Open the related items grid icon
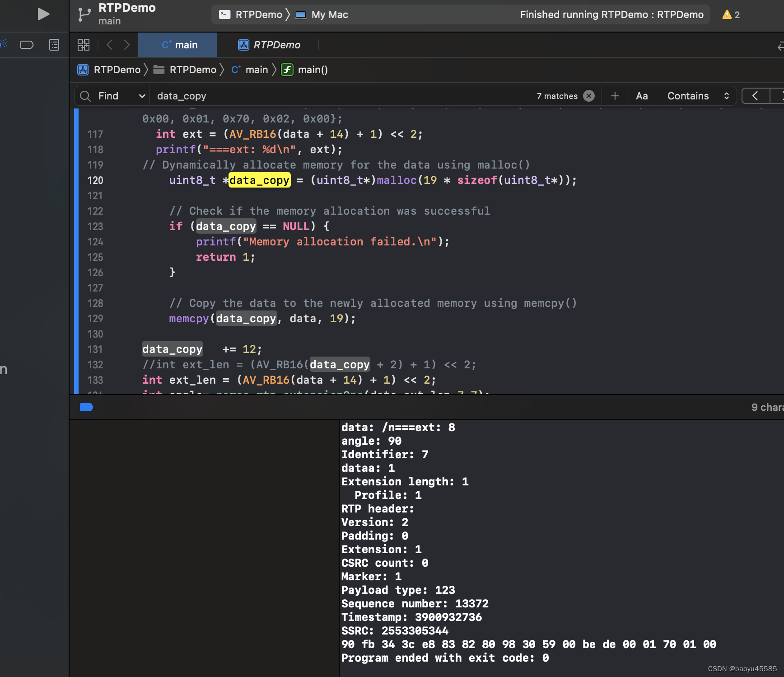 pos(84,45)
